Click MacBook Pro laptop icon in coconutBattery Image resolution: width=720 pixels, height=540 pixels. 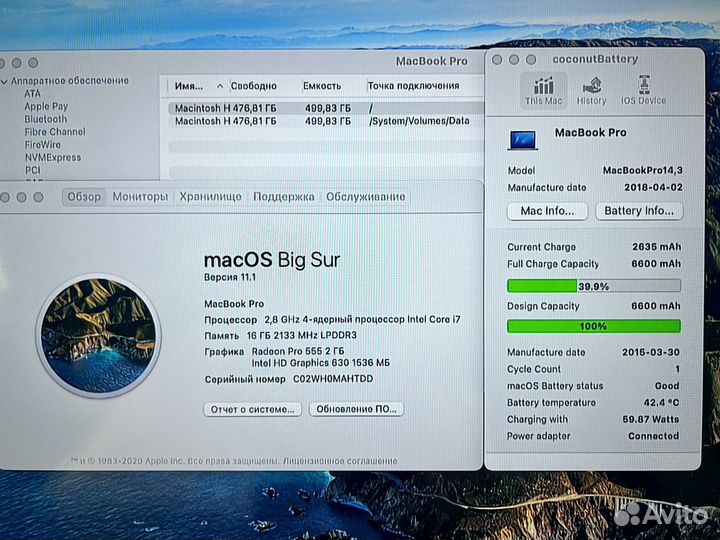point(523,140)
